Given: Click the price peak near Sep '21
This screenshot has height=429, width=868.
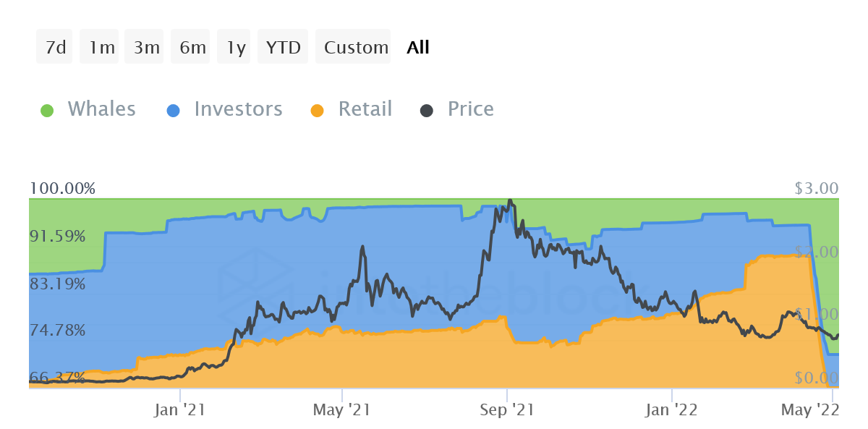Looking at the screenshot, I should point(510,201).
